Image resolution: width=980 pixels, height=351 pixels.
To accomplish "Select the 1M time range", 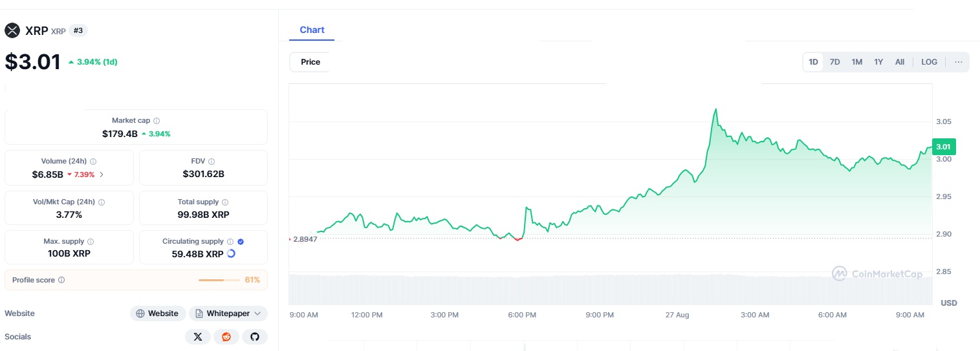I will pos(856,62).
